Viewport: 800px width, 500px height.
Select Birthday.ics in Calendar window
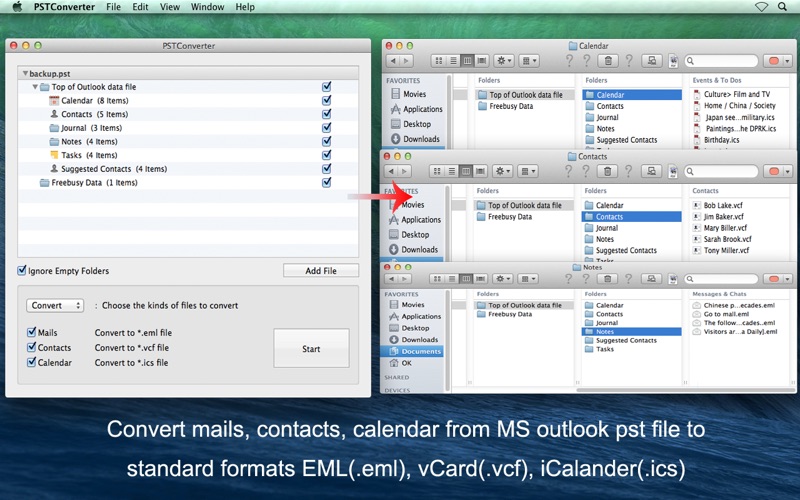coord(716,140)
